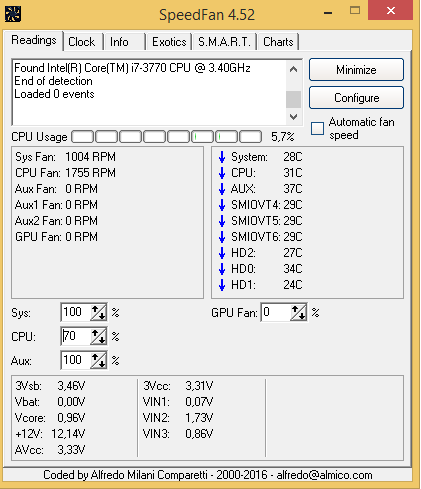
Task: Click the Sys fan percentage field
Action: (x=76, y=312)
